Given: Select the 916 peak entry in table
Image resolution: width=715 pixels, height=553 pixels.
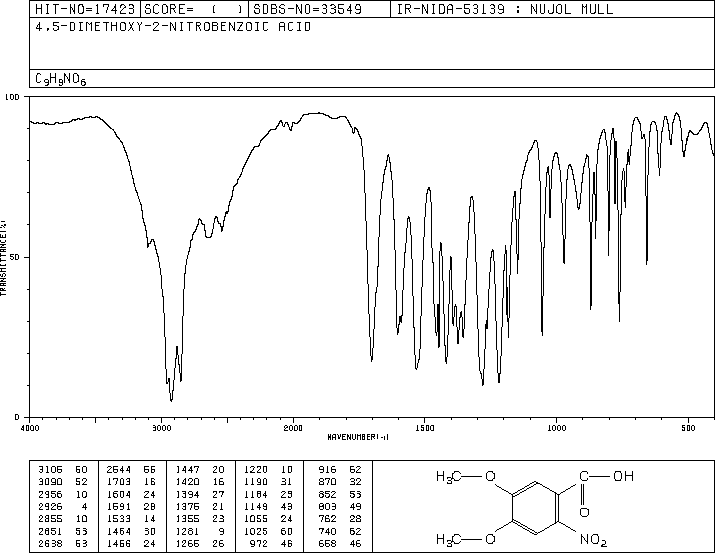Looking at the screenshot, I should pos(340,469).
